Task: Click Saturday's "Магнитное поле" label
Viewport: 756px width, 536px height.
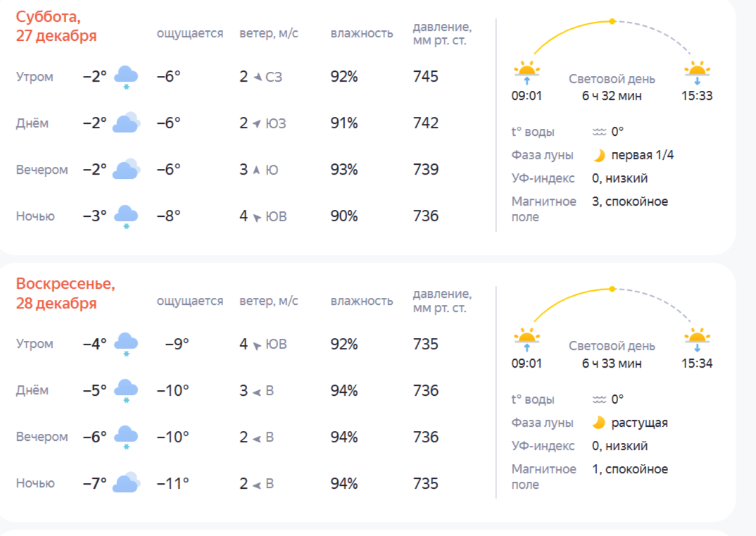Action: tap(543, 209)
